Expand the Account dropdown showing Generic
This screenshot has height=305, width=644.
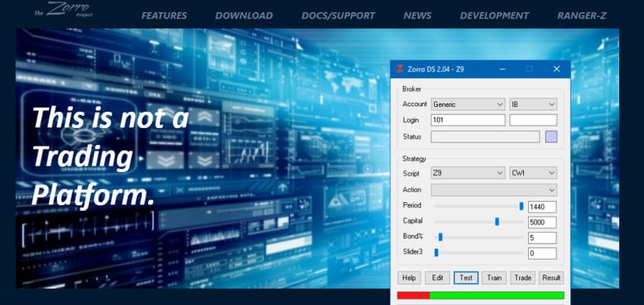468,105
